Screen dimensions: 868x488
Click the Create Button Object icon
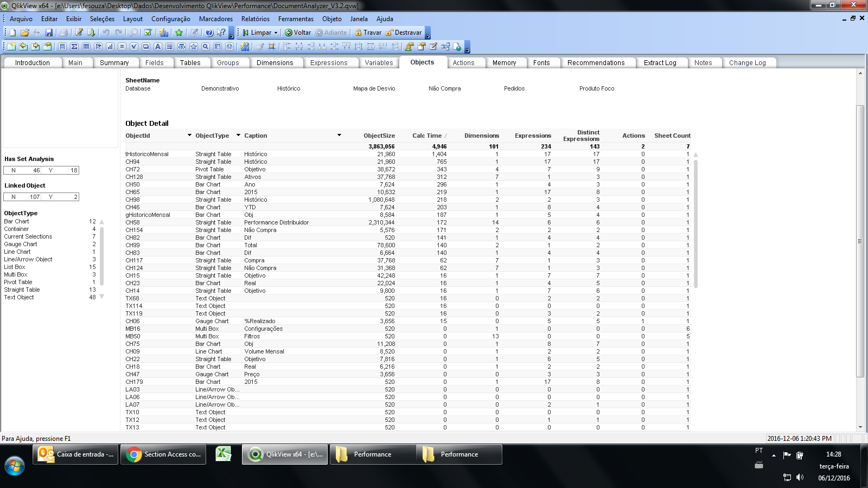[x=146, y=47]
